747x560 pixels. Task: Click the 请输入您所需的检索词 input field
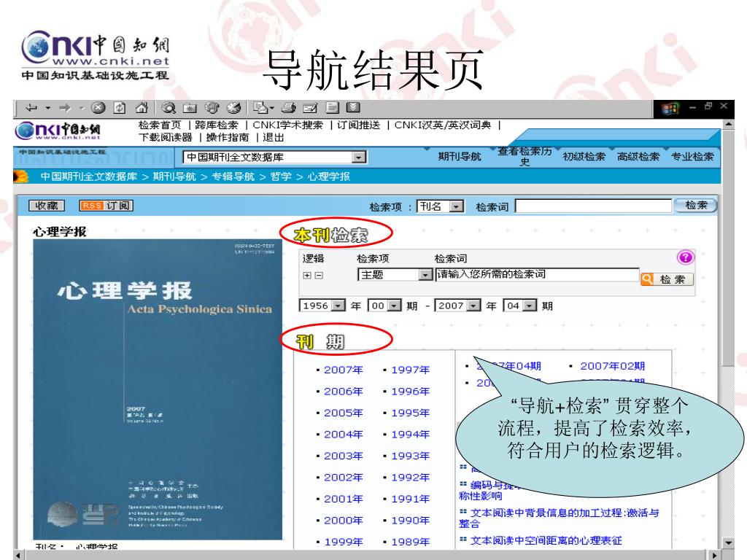pyautogui.click(x=537, y=274)
